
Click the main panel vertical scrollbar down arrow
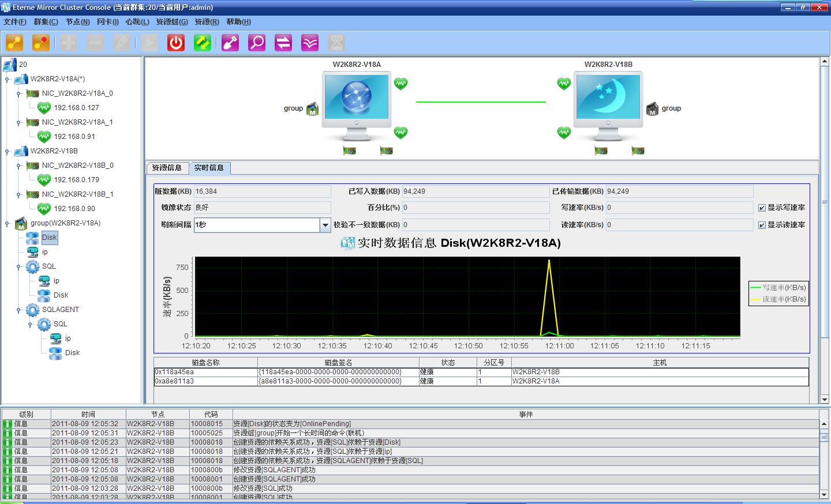click(x=825, y=399)
